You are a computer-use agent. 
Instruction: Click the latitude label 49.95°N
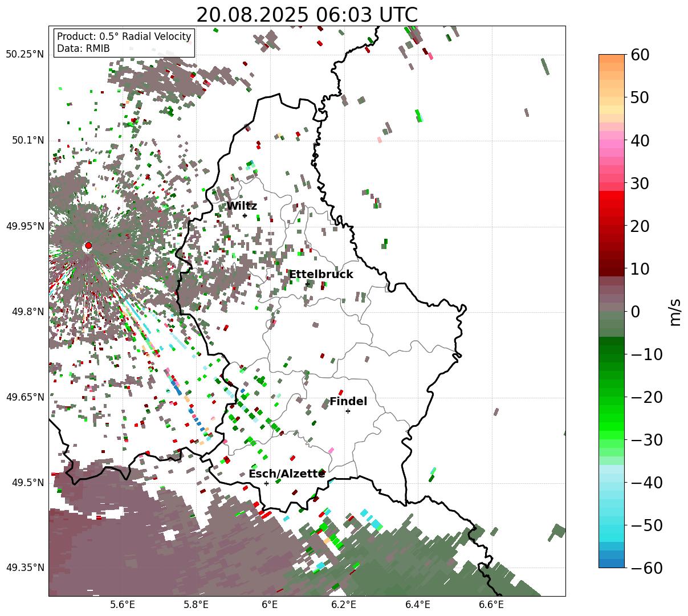(x=25, y=226)
